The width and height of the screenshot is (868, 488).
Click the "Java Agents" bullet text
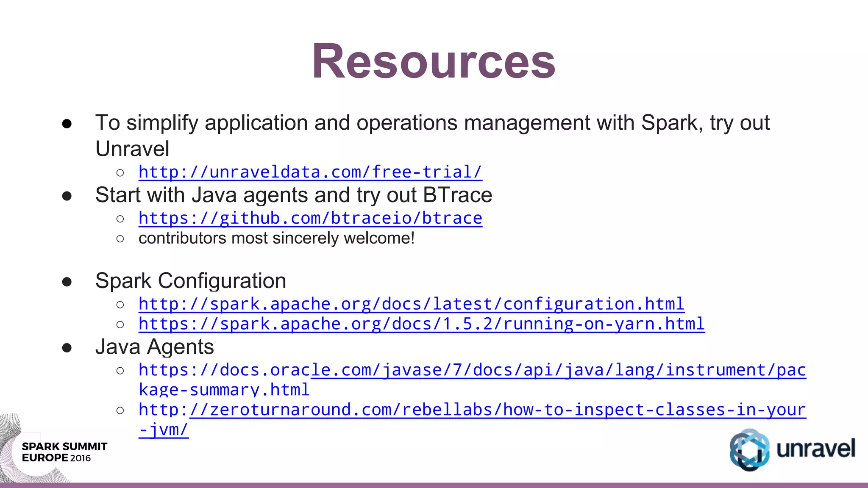(154, 347)
